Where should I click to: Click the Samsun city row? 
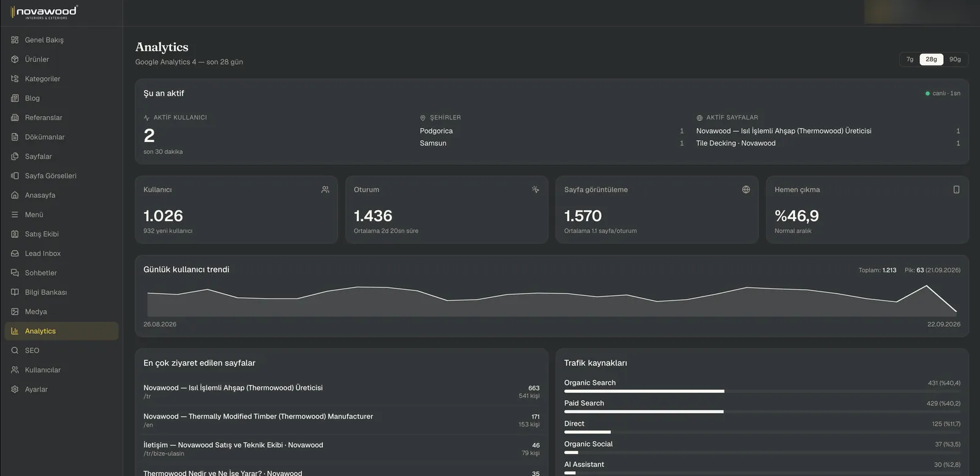551,143
